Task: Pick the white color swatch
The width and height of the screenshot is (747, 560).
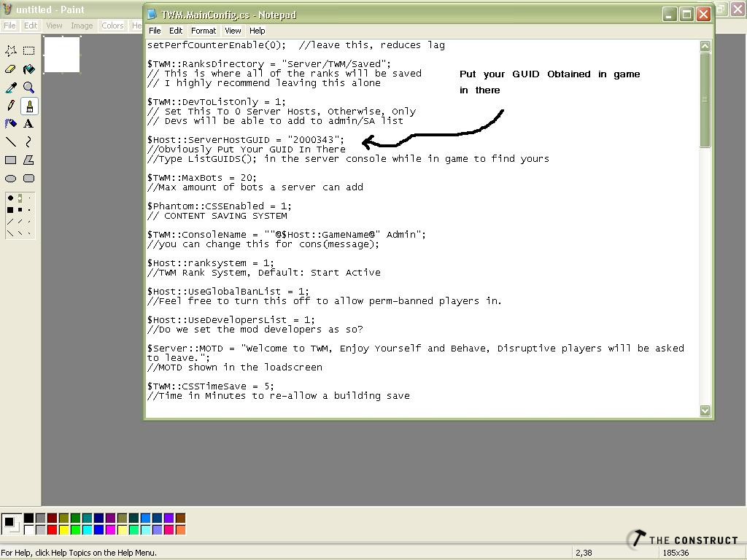Action: coord(28,529)
